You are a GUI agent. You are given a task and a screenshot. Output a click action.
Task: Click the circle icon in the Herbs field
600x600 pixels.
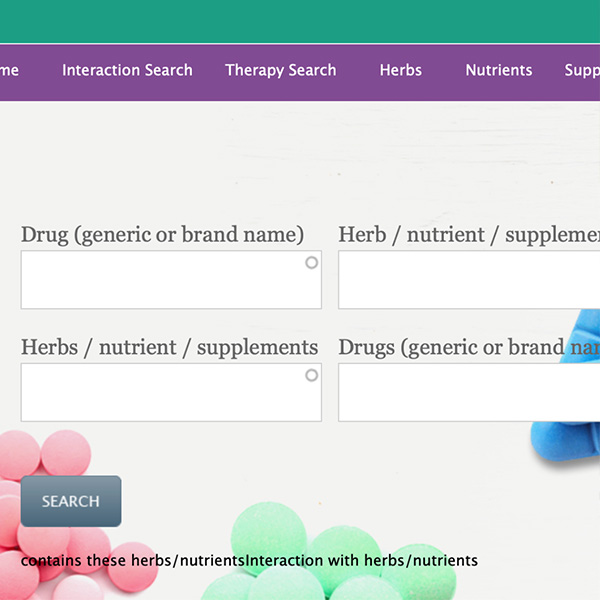coord(311,375)
